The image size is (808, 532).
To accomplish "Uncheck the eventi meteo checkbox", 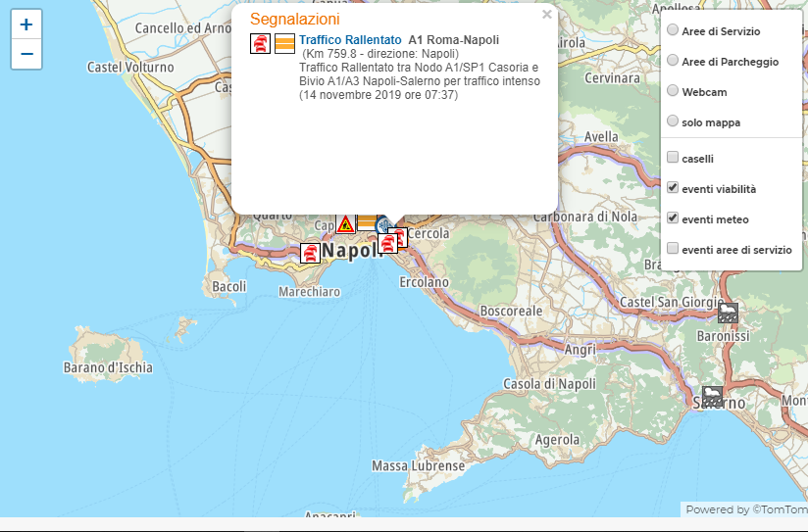I will (673, 218).
